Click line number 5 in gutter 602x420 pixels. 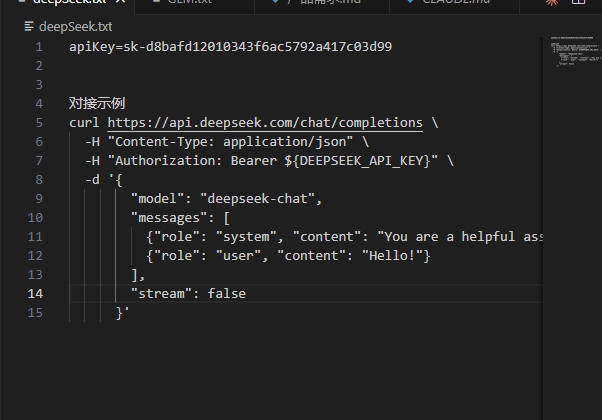39,123
